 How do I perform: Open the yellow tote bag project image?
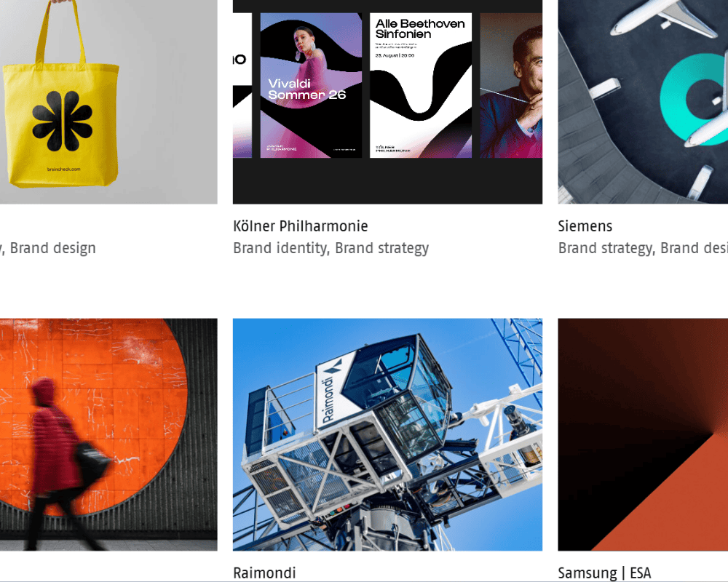click(108, 102)
